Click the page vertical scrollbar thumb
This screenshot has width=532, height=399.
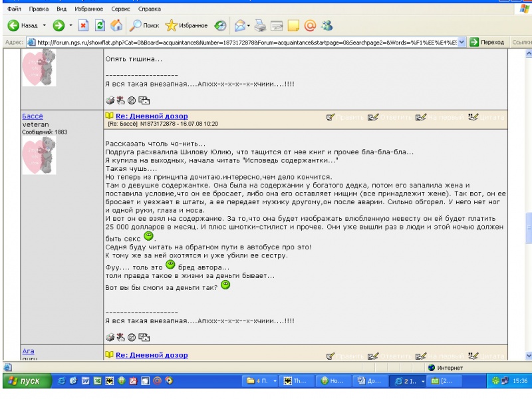point(528,229)
